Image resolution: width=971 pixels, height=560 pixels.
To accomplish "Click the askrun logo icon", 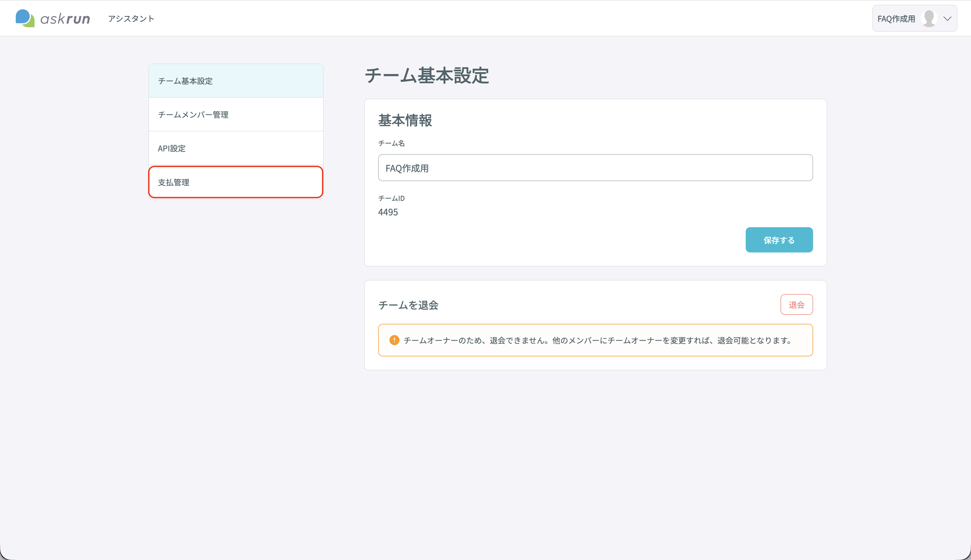I will click(x=25, y=18).
